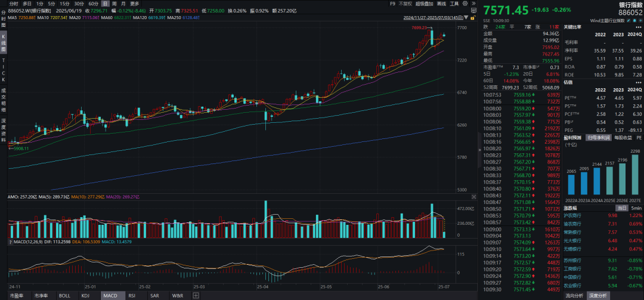This screenshot has width=644, height=300.
Task: Click the expand arrow at chart's right edge
Action: [x=477, y=151]
